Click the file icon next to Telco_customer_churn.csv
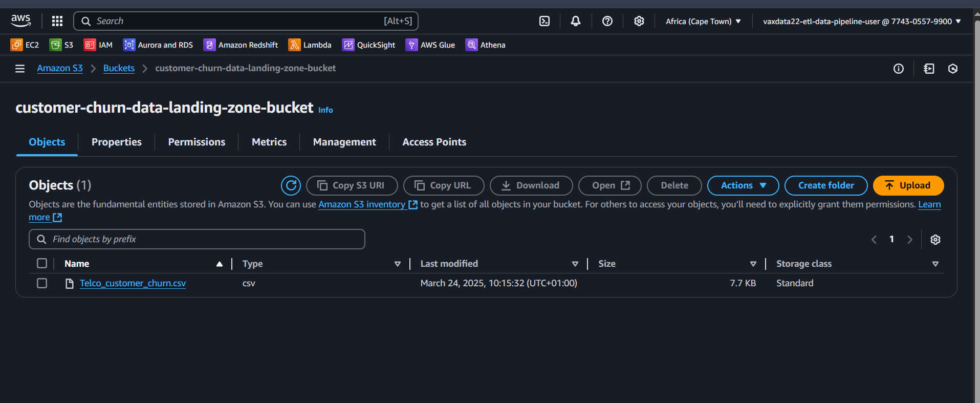The image size is (980, 403). point(70,284)
